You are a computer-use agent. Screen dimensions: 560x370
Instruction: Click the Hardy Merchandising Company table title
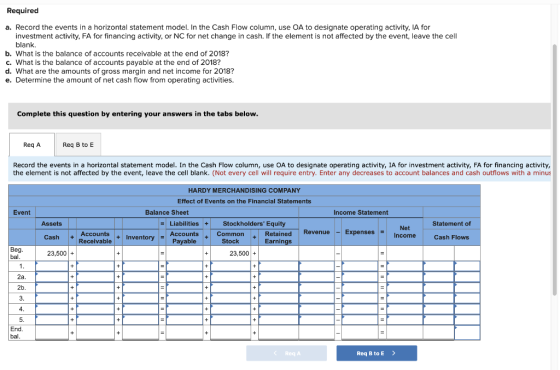[244, 190]
